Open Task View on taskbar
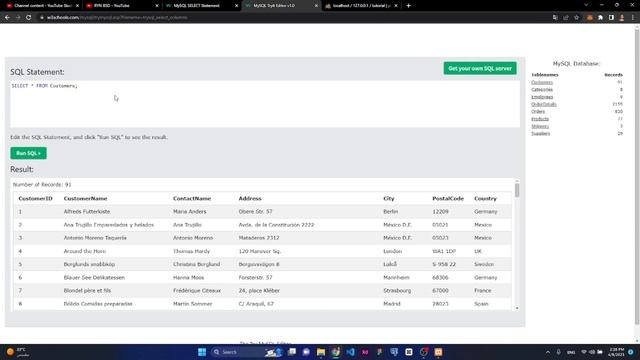The height and width of the screenshot is (360, 640). pyautogui.click(x=292, y=352)
